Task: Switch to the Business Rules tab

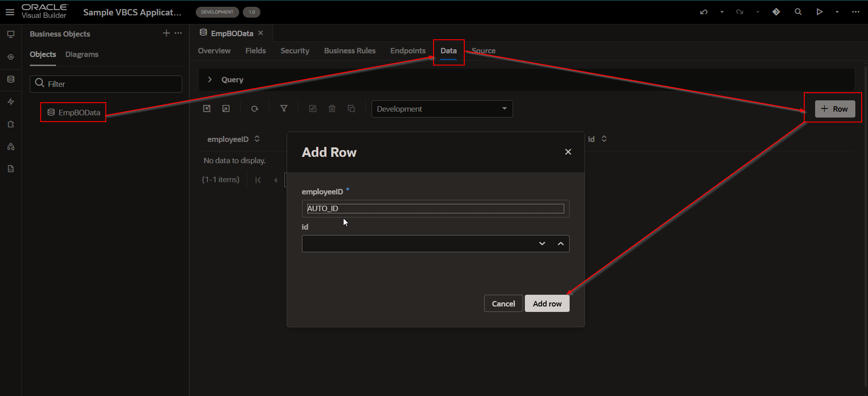Action: 350,51
